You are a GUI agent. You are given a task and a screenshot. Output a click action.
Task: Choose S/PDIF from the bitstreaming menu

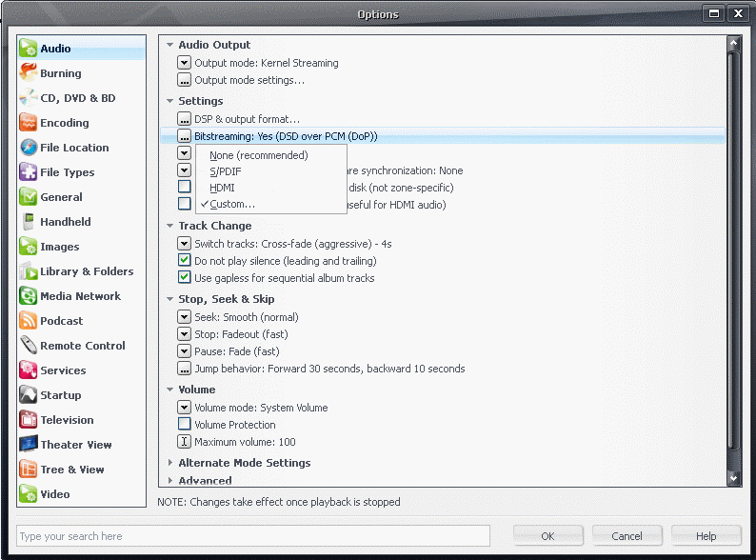[226, 171]
